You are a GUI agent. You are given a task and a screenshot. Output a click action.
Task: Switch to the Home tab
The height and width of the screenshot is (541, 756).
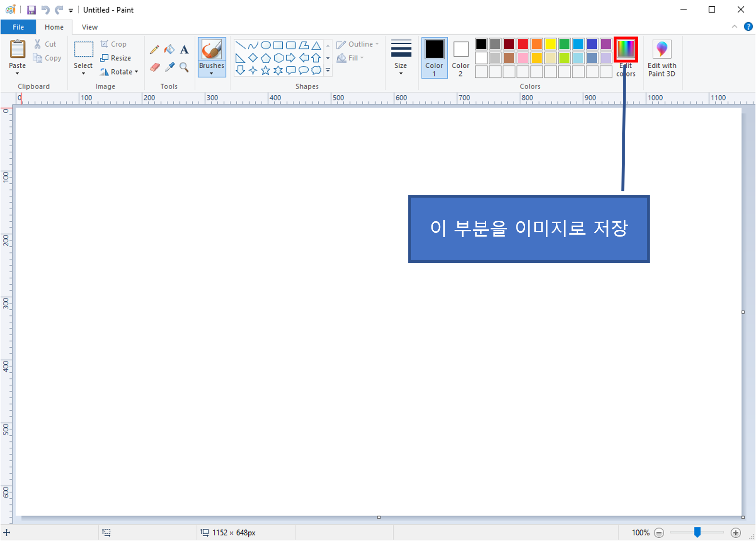[54, 27]
